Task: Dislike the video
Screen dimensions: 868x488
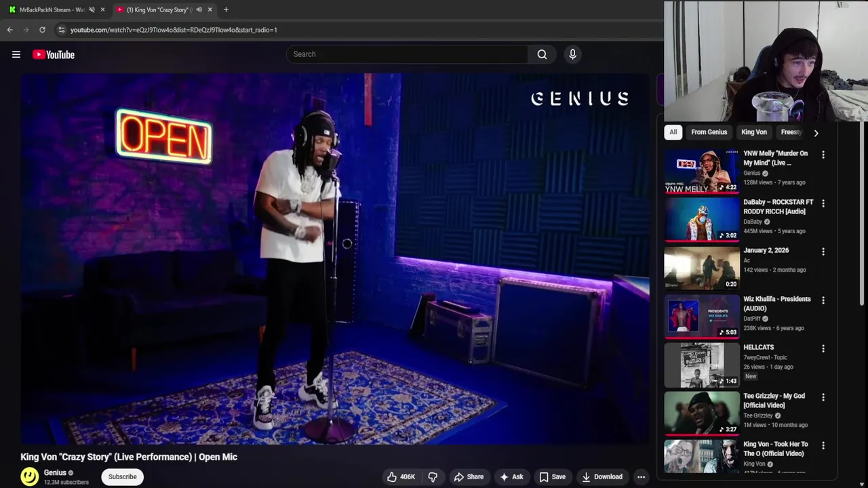Action: [433, 476]
